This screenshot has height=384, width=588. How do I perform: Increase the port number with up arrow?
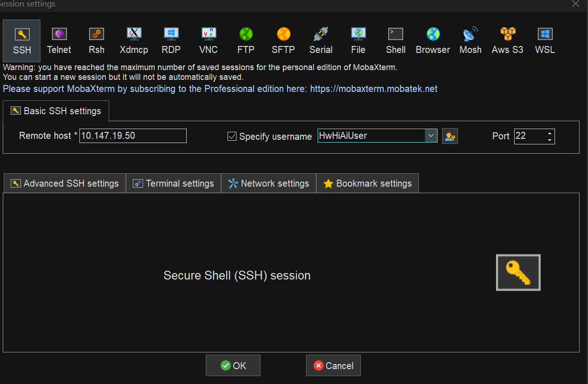pos(550,133)
